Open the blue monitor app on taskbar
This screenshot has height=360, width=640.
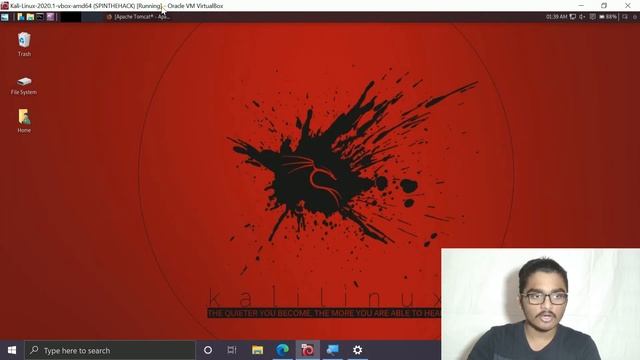[332, 350]
